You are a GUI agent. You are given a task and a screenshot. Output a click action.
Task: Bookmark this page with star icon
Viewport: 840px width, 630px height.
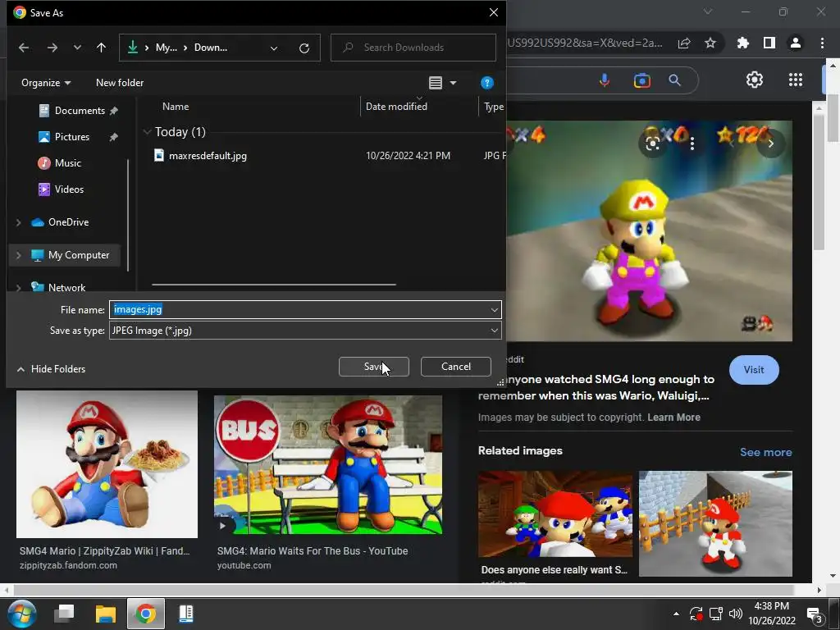[710, 43]
